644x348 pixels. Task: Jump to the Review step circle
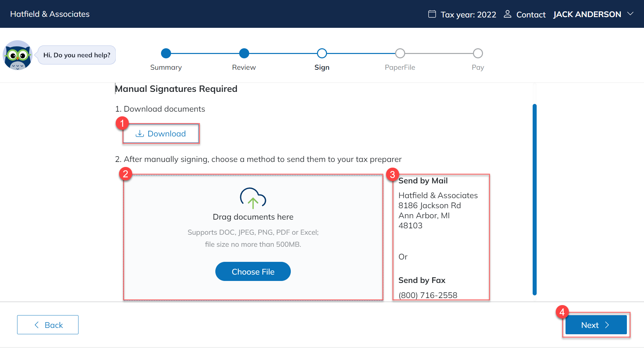[244, 53]
